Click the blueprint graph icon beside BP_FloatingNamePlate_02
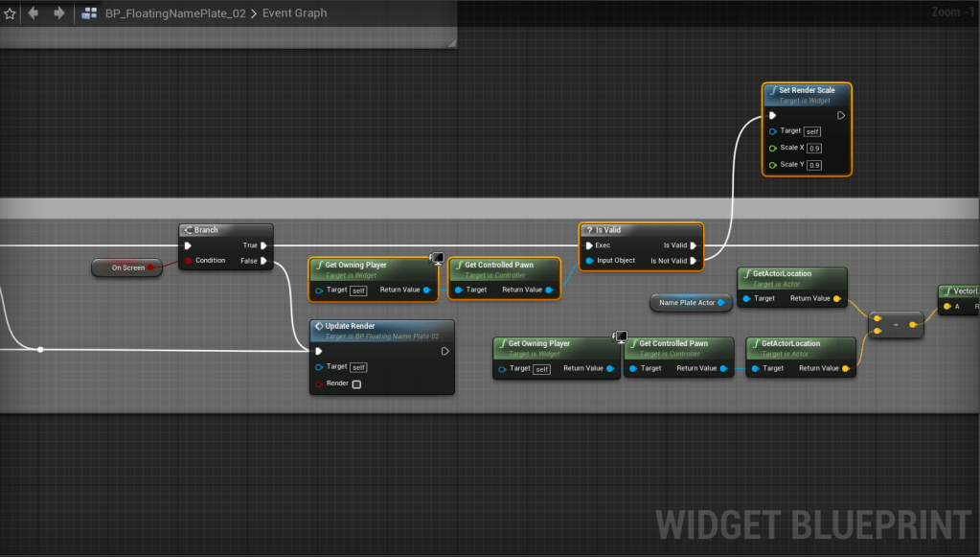 coord(89,13)
